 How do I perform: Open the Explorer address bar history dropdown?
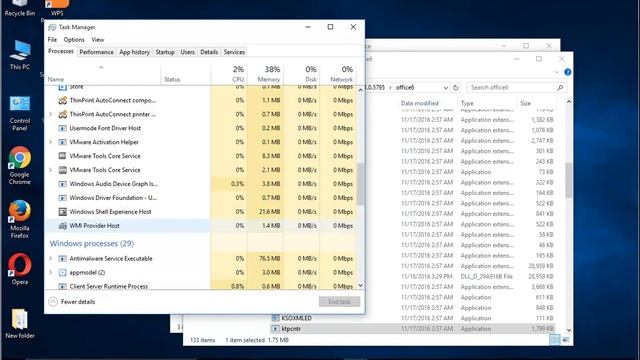(x=445, y=88)
